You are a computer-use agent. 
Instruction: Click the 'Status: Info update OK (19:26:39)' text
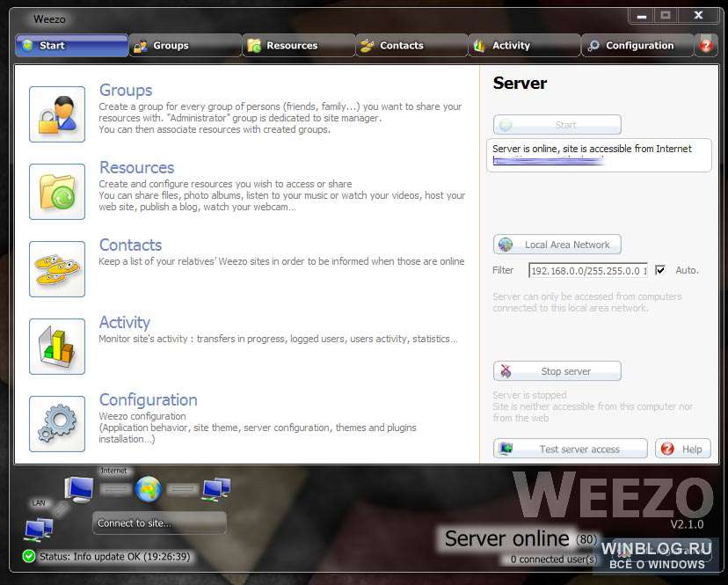pos(114,556)
